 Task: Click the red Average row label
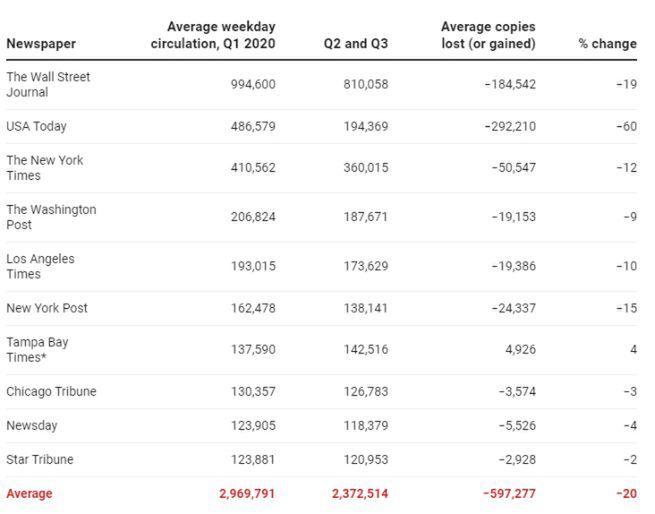point(29,494)
